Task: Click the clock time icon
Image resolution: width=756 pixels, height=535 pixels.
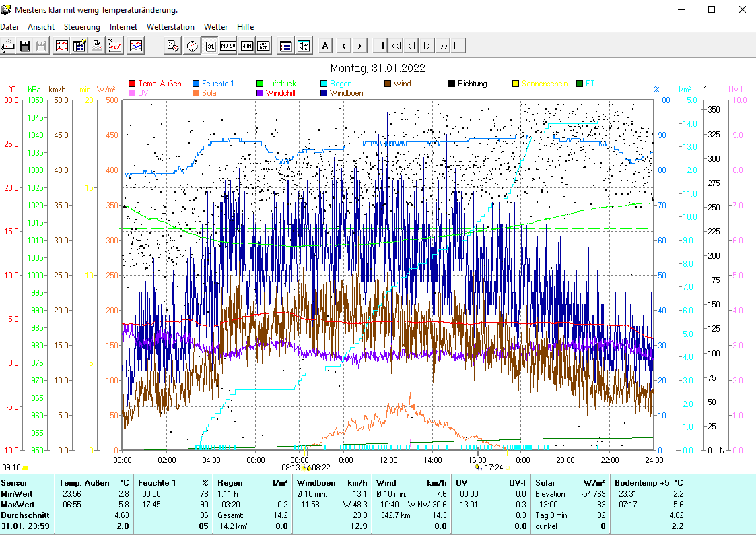Action: coord(192,46)
